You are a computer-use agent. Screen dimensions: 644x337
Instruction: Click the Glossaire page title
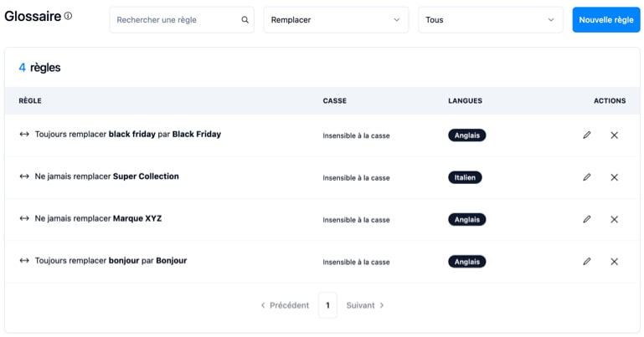point(33,17)
